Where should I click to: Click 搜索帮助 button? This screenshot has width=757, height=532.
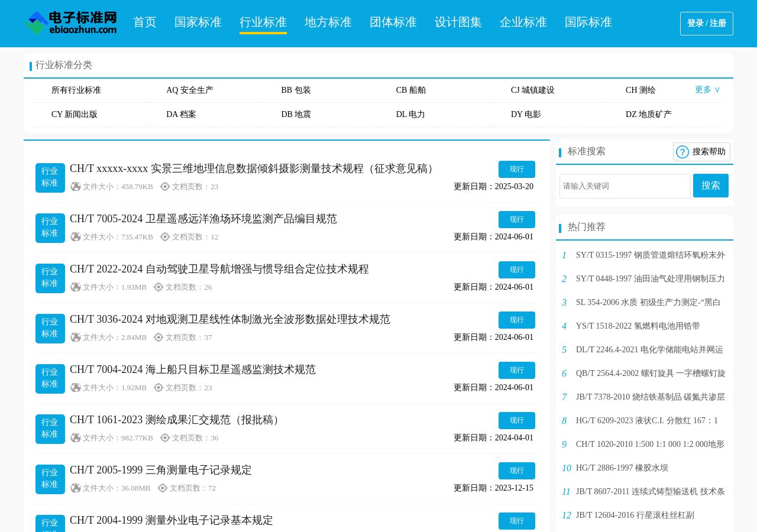(701, 152)
